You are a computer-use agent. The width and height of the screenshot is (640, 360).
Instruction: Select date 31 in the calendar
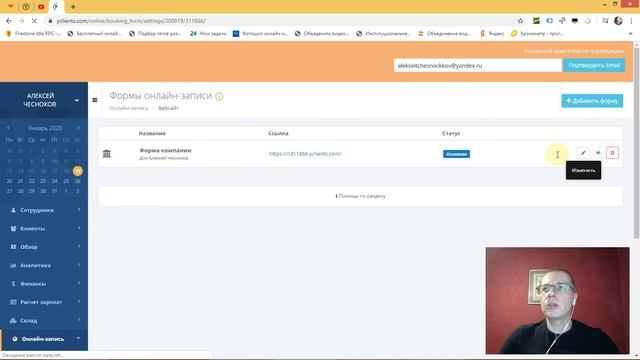click(55, 191)
